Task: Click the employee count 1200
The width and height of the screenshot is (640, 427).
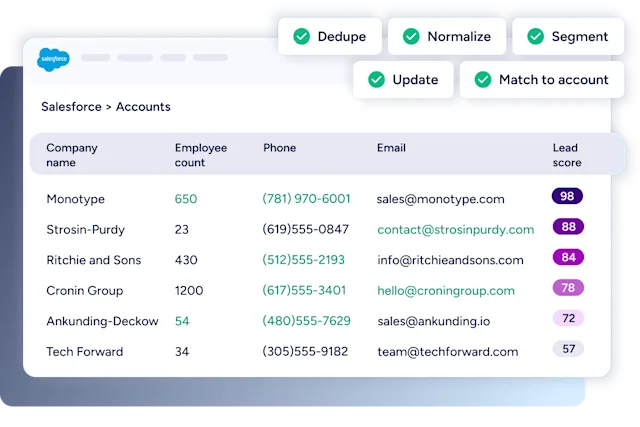Action: click(189, 291)
